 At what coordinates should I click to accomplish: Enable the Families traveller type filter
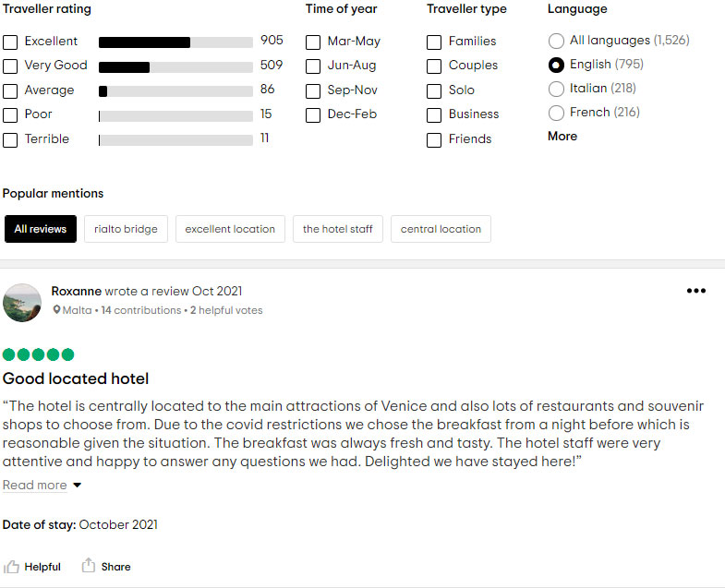(x=434, y=42)
